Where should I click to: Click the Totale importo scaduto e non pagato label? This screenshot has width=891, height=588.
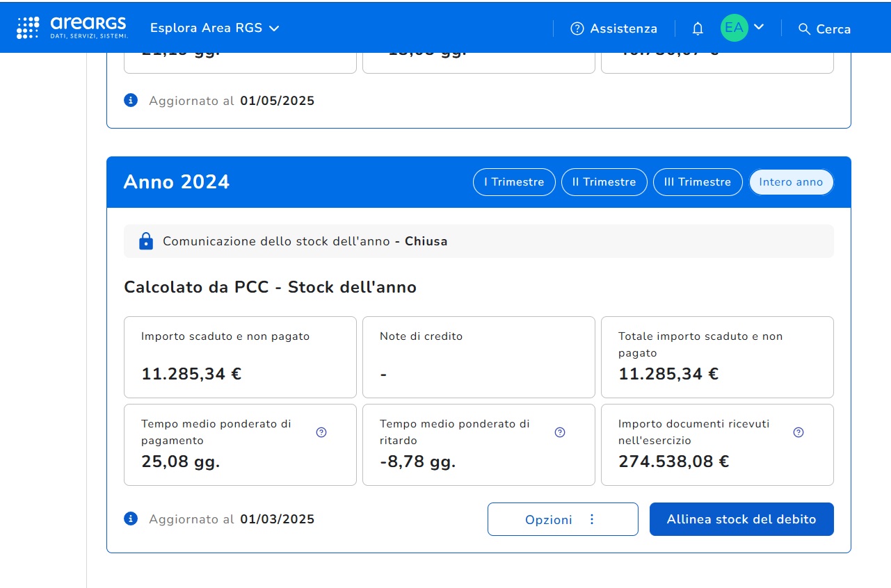click(x=700, y=345)
